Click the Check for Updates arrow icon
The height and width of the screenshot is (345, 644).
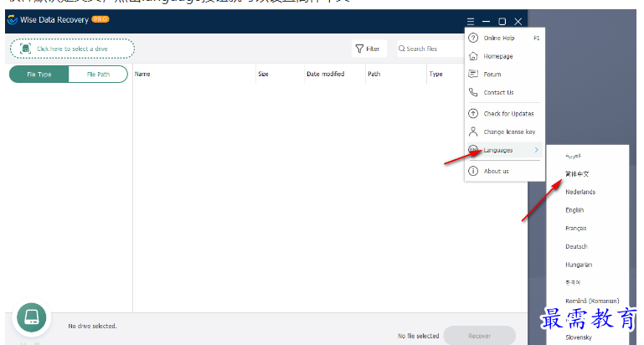point(473,113)
